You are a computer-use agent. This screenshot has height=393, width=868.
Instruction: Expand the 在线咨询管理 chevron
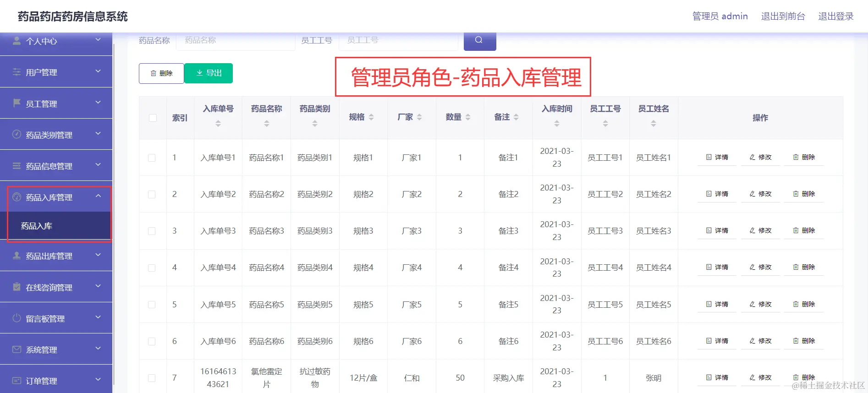(x=98, y=286)
